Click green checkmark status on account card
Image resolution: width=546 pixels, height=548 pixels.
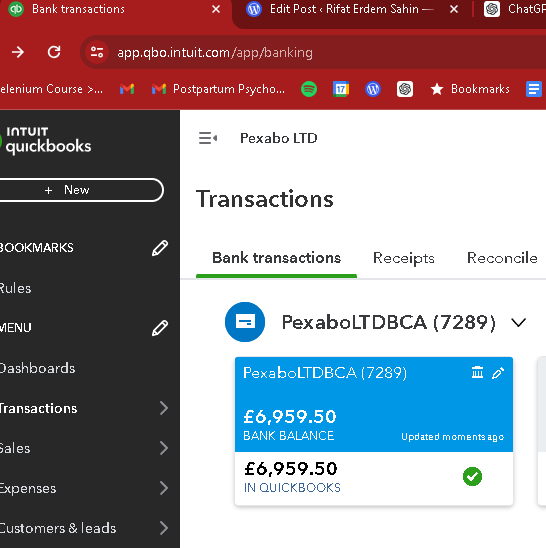pyautogui.click(x=472, y=476)
